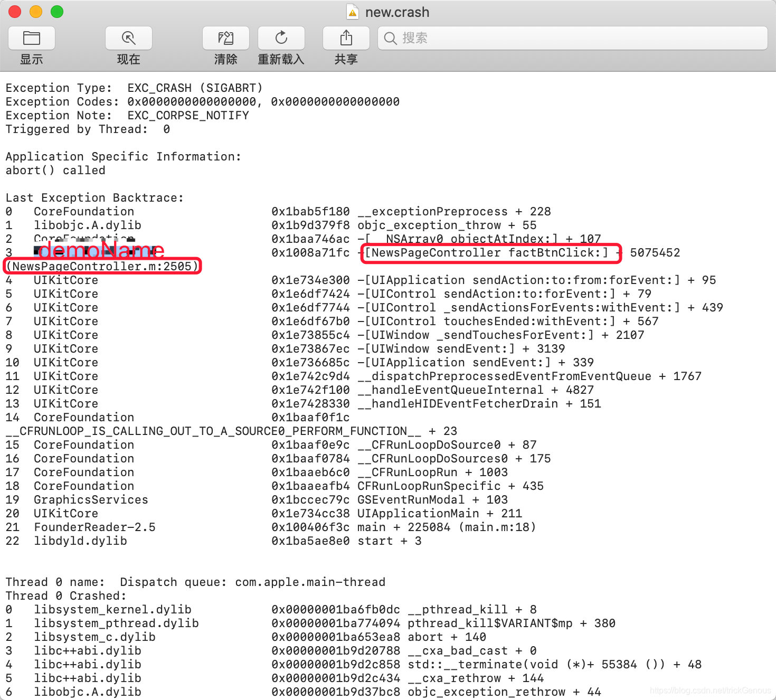Click '__CFRunLoopRun + 1003' text

(x=433, y=472)
